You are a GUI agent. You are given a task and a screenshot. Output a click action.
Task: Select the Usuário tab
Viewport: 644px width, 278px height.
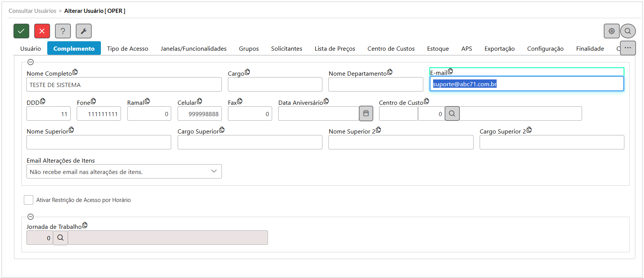click(x=31, y=48)
